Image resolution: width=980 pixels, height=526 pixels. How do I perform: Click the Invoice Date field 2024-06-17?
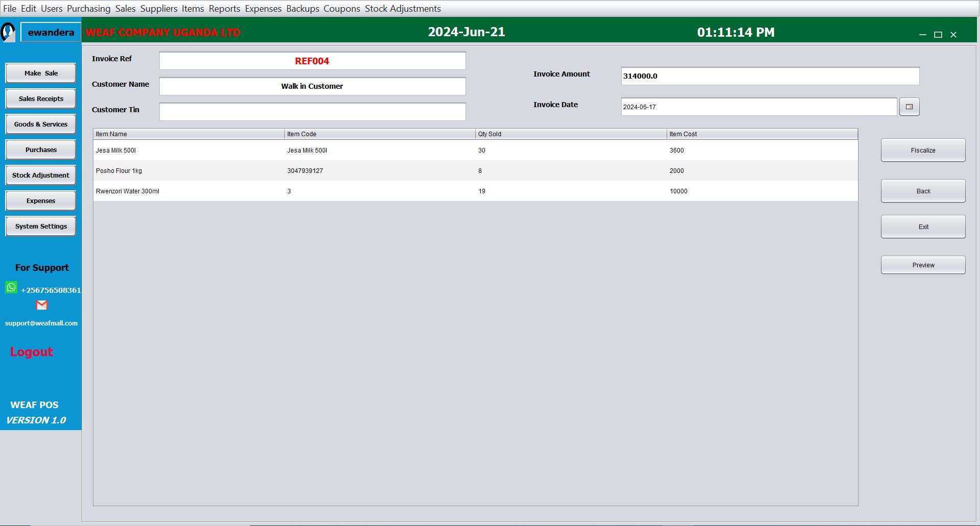759,107
